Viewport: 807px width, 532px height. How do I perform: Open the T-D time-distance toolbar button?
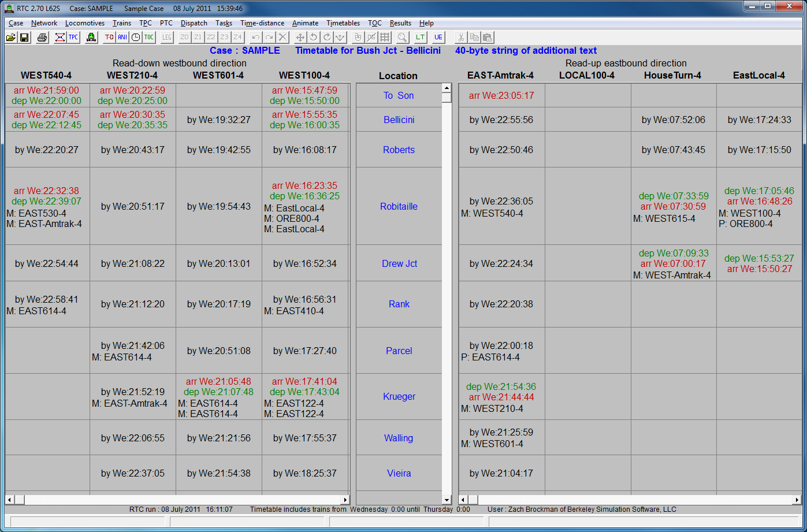click(109, 38)
